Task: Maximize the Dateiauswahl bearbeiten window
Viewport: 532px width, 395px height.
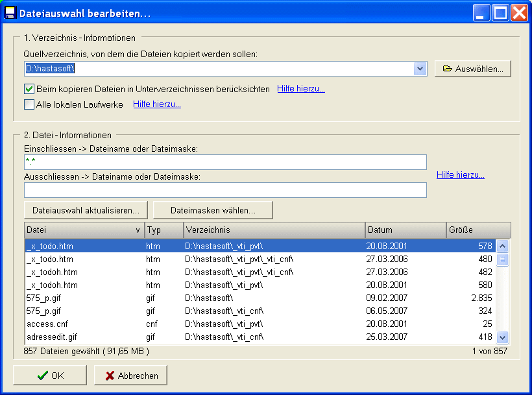Action: click(x=500, y=13)
